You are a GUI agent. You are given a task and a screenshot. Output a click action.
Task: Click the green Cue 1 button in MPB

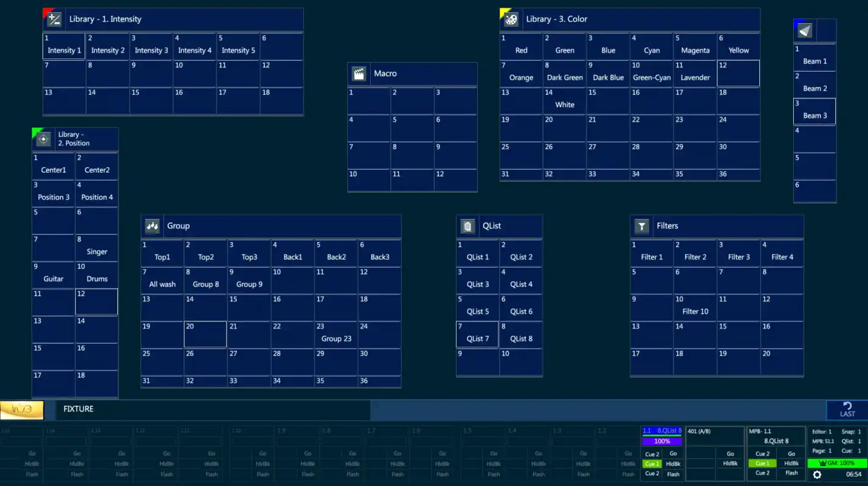tap(762, 463)
